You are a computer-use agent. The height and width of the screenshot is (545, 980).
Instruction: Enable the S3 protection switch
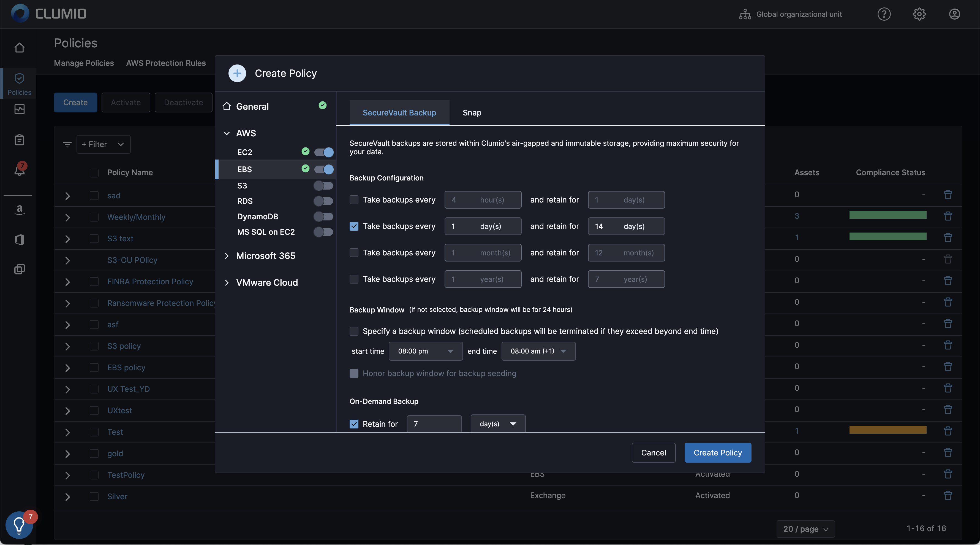(323, 185)
